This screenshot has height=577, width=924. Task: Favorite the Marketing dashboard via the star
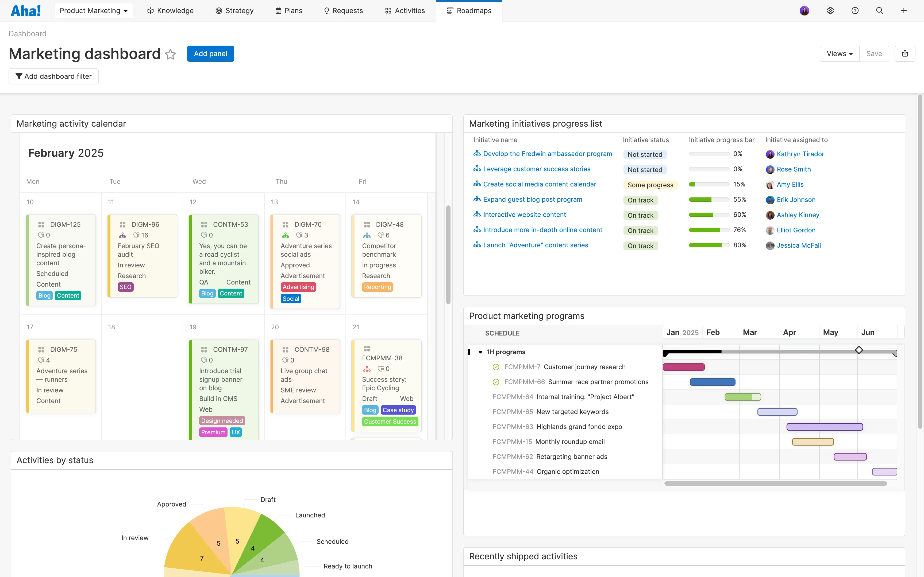[x=170, y=54]
